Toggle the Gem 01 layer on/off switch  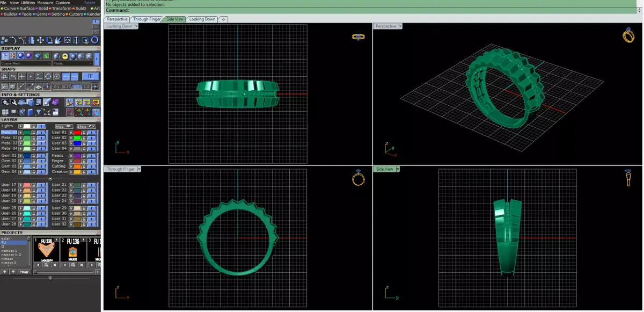tap(41, 156)
